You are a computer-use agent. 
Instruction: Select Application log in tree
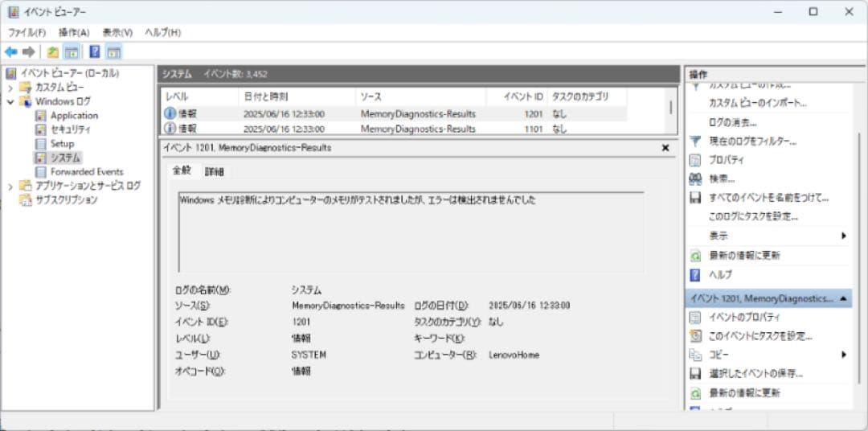(x=74, y=116)
